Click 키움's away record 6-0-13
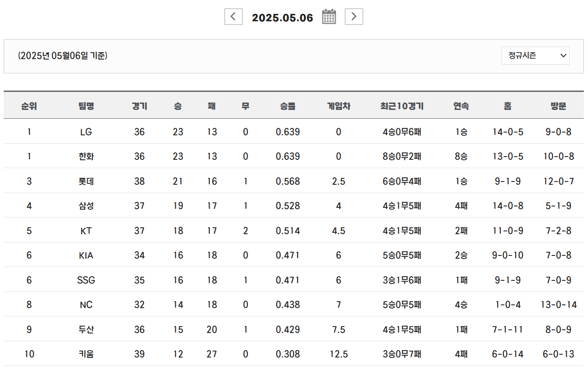 tap(558, 354)
